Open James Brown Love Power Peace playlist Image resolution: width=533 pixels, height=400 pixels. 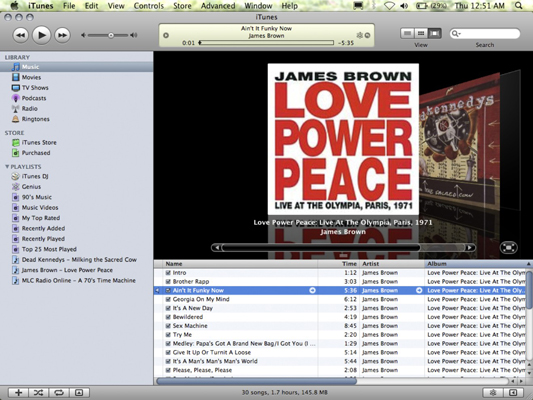point(67,270)
